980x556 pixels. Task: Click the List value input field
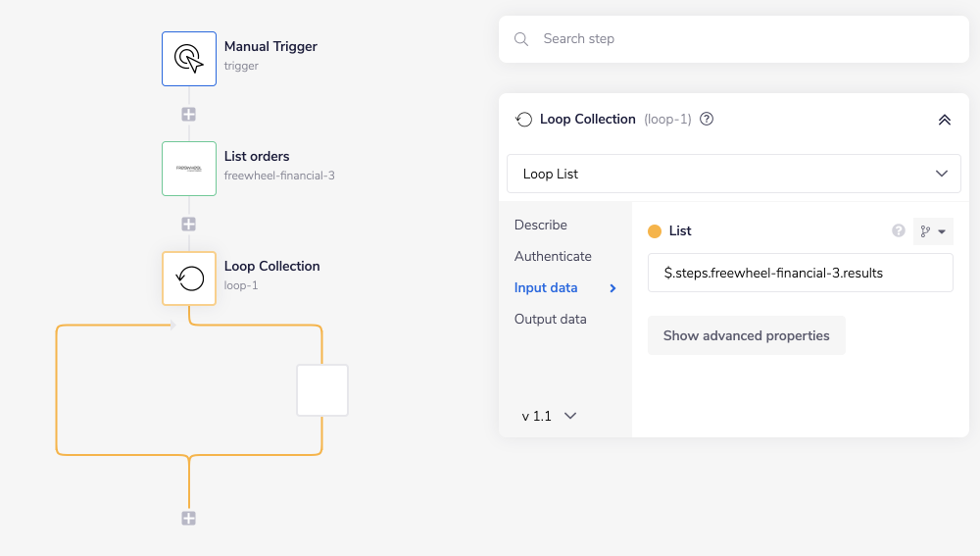[800, 273]
